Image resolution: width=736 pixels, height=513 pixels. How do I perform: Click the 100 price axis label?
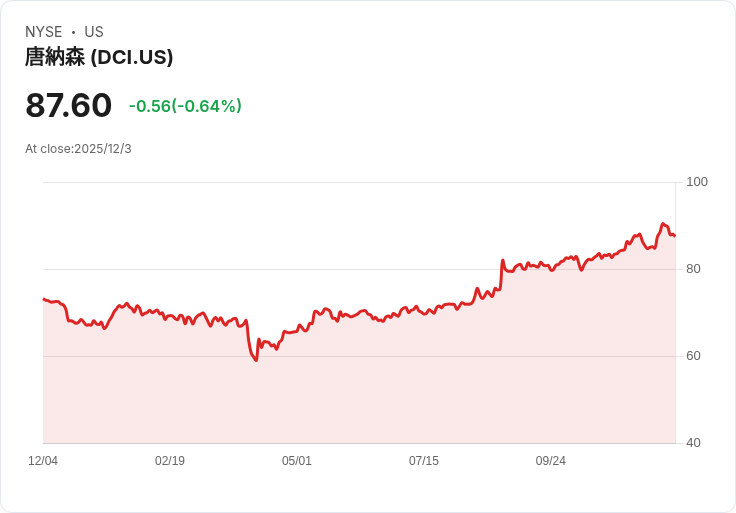tap(697, 182)
